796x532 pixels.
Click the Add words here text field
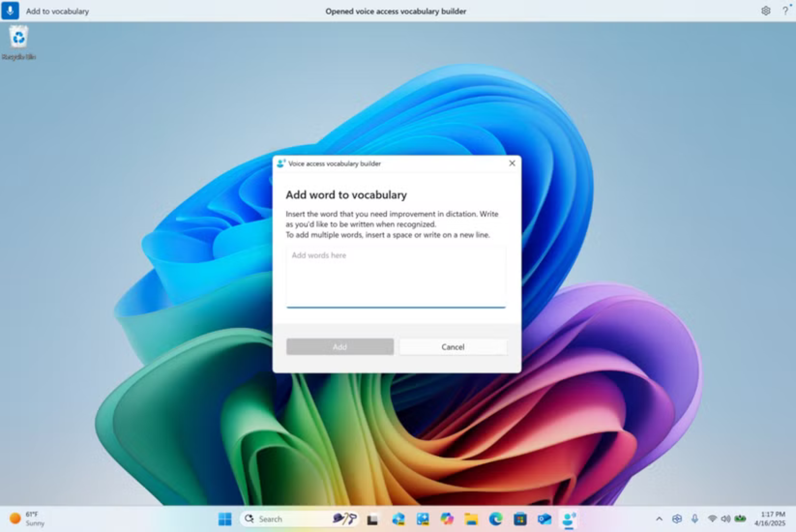point(396,276)
